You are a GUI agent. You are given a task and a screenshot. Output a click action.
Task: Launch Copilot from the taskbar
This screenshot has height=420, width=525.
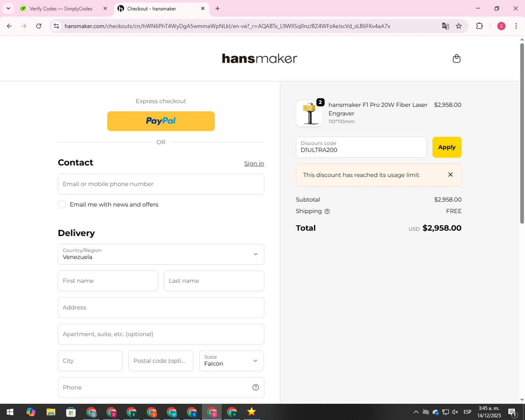click(31, 412)
